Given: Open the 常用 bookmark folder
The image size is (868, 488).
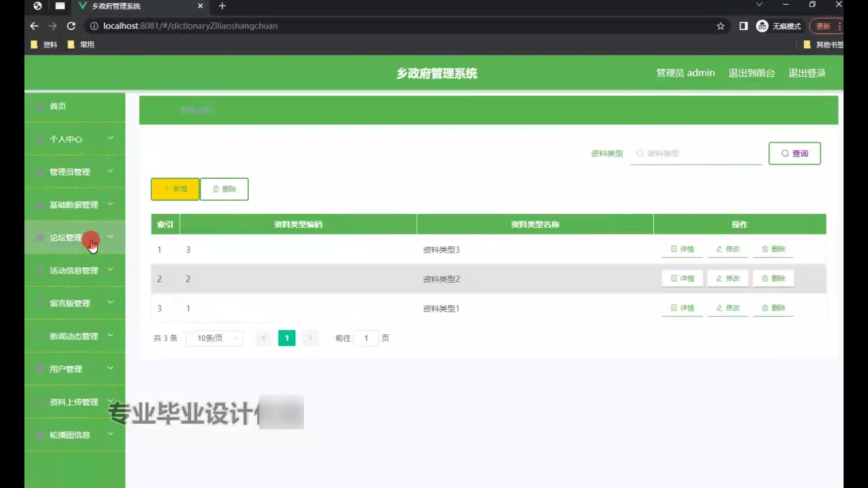Looking at the screenshot, I should [x=81, y=44].
